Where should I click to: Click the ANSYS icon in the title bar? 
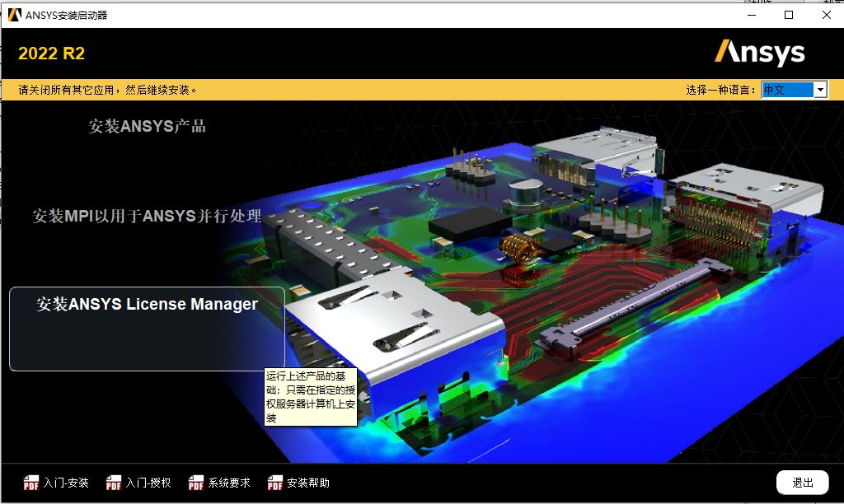(x=14, y=15)
